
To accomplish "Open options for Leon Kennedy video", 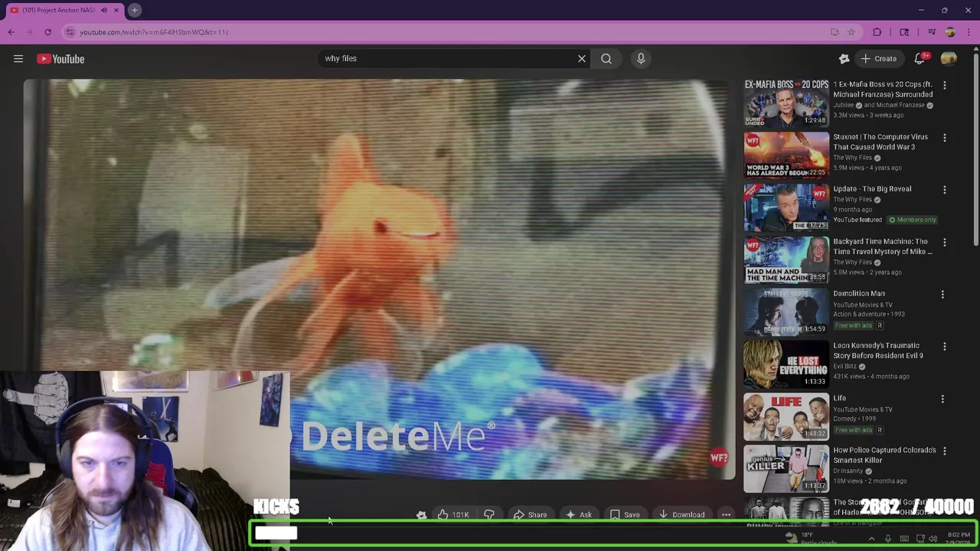I will point(944,347).
